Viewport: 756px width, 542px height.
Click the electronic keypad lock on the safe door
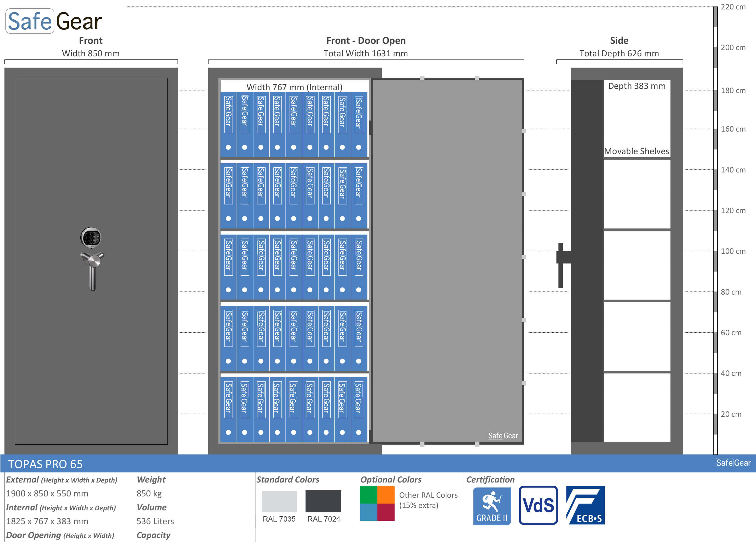91,238
